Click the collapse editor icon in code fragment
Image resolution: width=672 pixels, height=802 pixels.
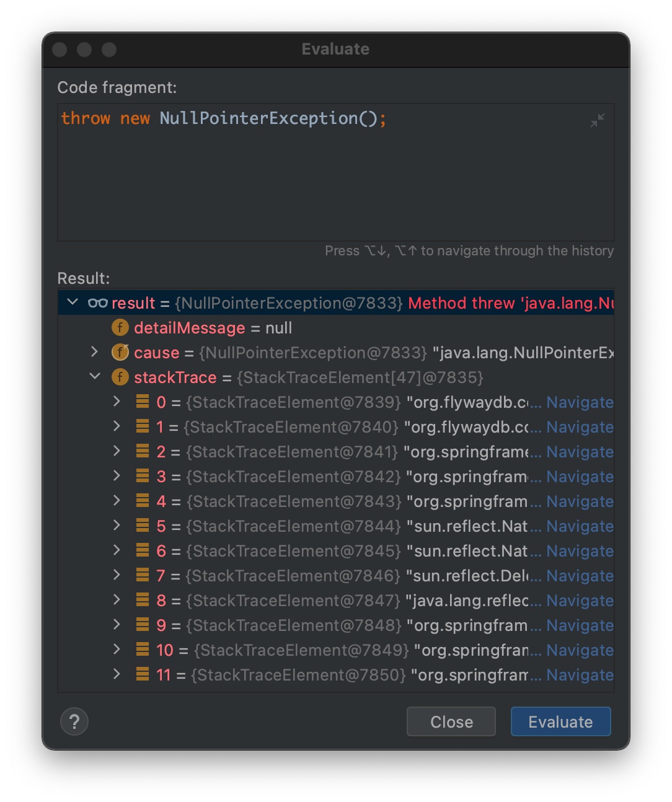597,120
